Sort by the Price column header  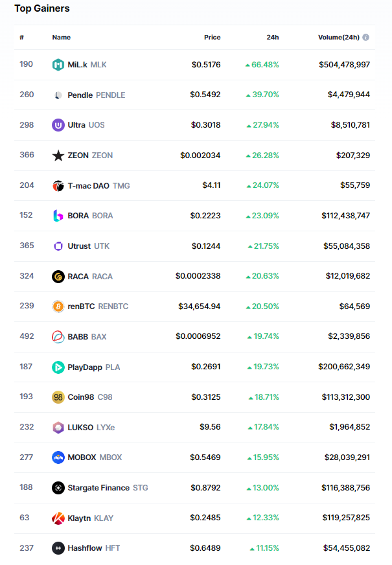point(212,38)
